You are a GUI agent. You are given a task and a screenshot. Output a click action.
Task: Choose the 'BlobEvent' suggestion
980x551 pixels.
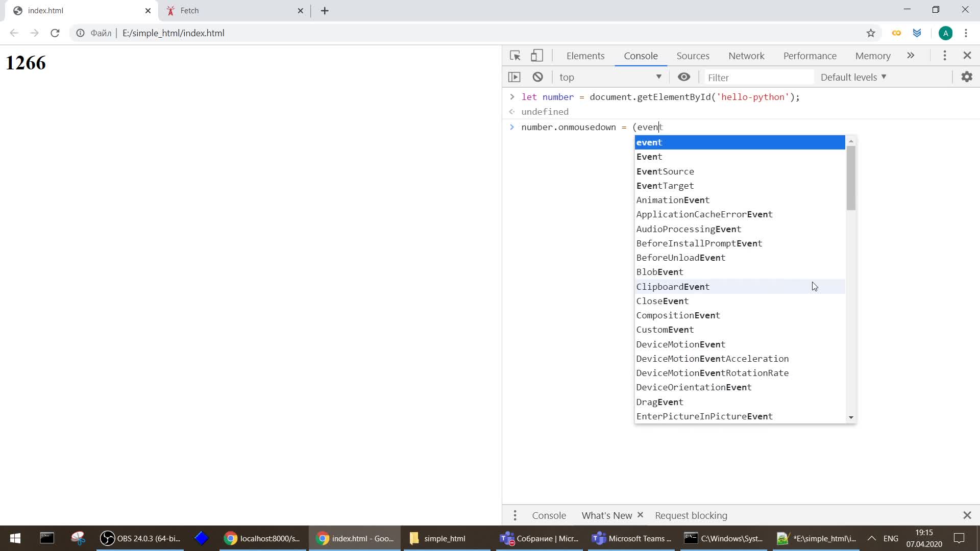click(740, 272)
